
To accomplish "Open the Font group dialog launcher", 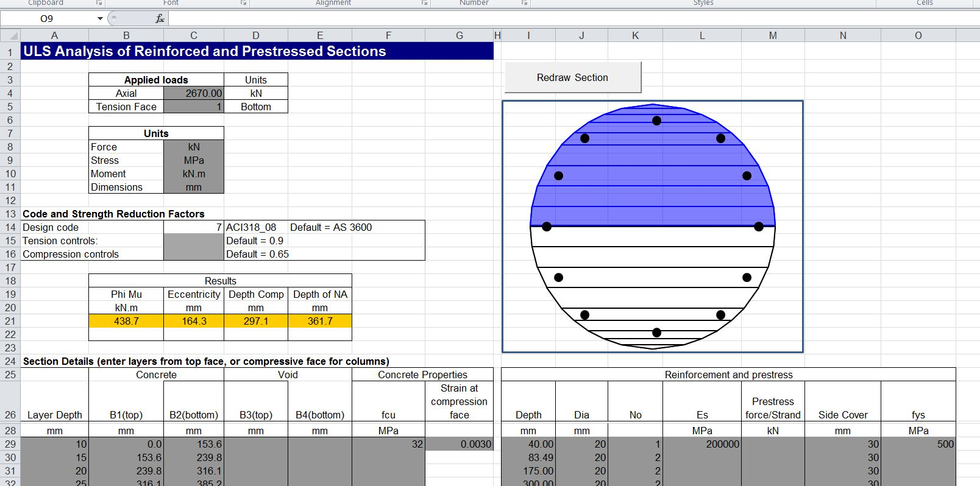I will (x=243, y=3).
